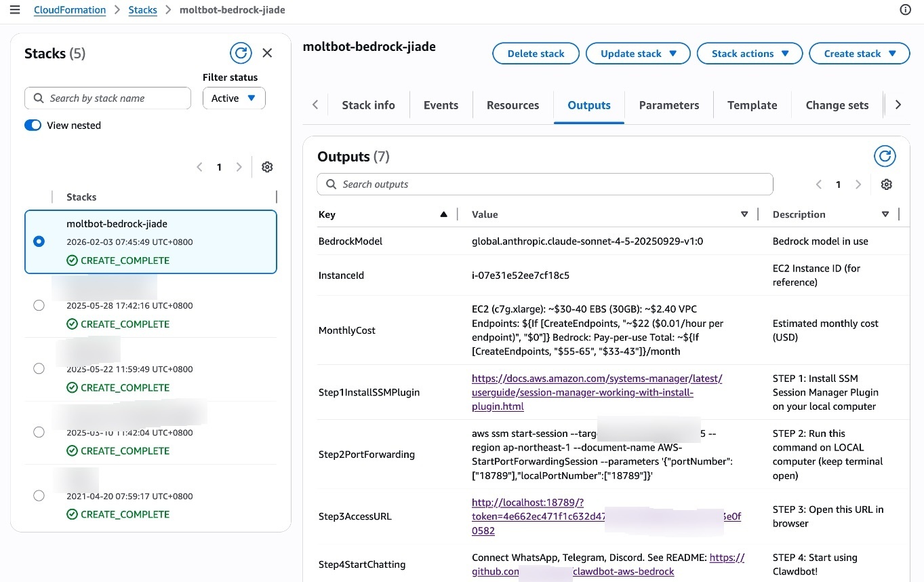This screenshot has height=582, width=924.
Task: Go to CloudFormation breadcrumb link
Action: click(x=70, y=10)
